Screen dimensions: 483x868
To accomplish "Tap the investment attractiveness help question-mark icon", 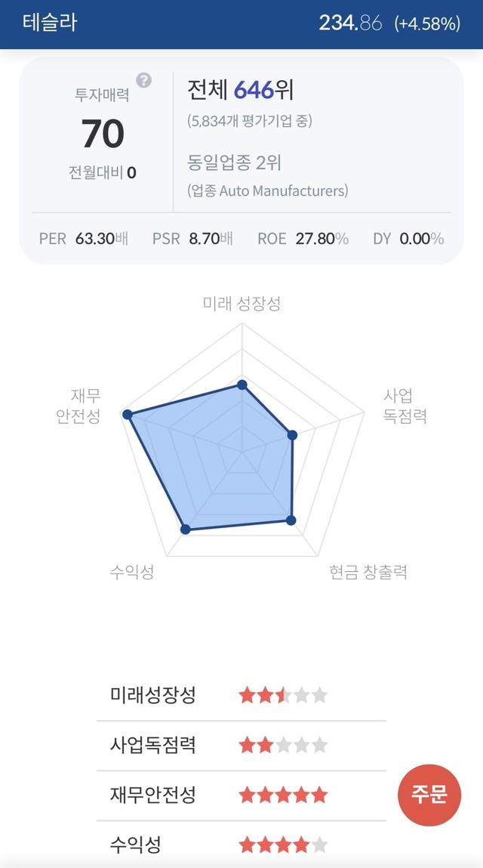I will (x=143, y=81).
